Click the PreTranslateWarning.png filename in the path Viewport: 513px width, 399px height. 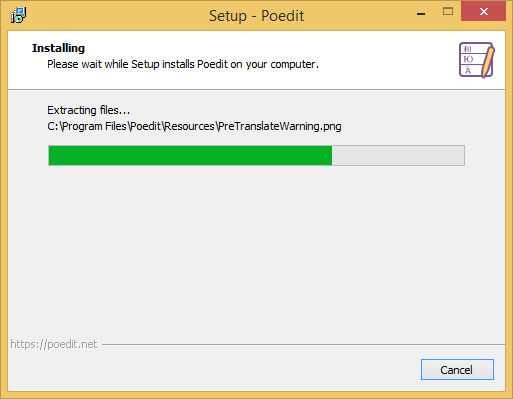pyautogui.click(x=280, y=126)
